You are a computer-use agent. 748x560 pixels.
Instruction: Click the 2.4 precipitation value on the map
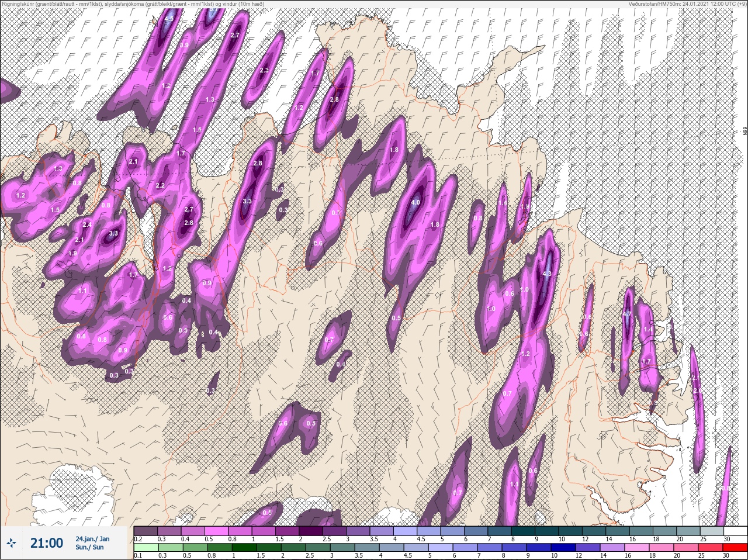point(87,224)
